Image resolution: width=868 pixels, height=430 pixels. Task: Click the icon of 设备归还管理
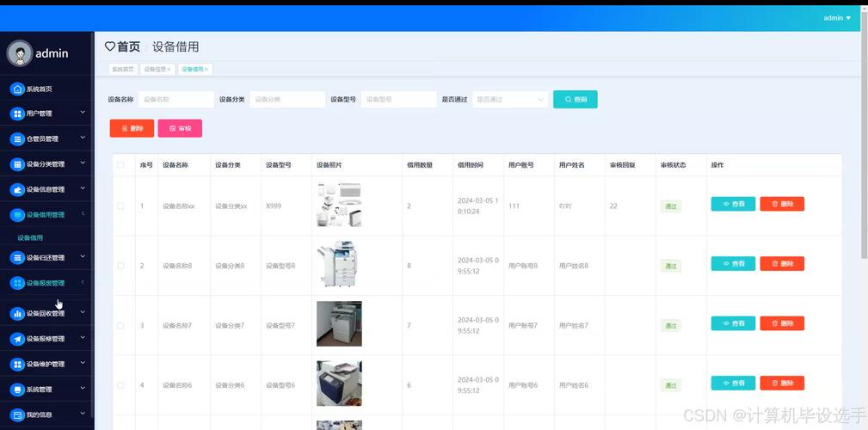[x=17, y=258]
